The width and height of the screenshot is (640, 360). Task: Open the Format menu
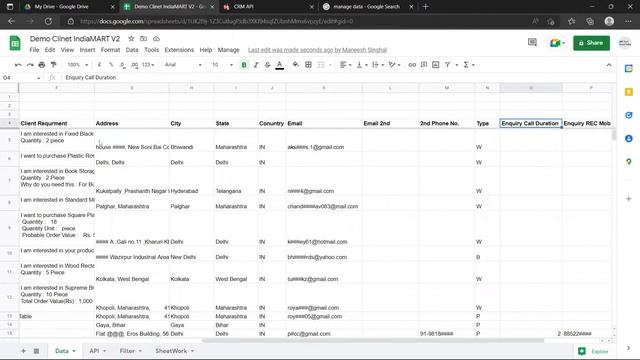tap(110, 50)
